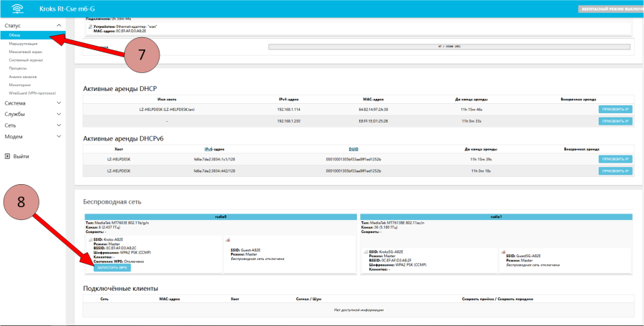Click the safe mode off indicator badge
This screenshot has width=644, height=326.
(610, 9)
